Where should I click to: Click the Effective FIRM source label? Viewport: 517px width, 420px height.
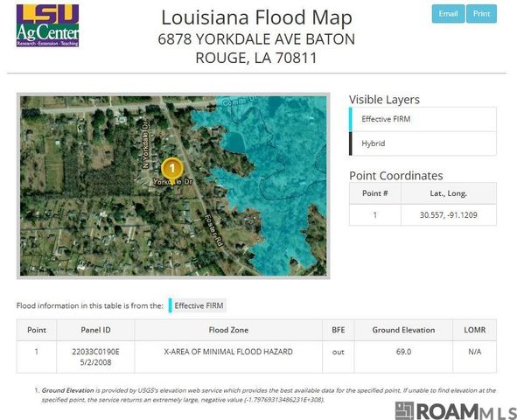coord(198,305)
